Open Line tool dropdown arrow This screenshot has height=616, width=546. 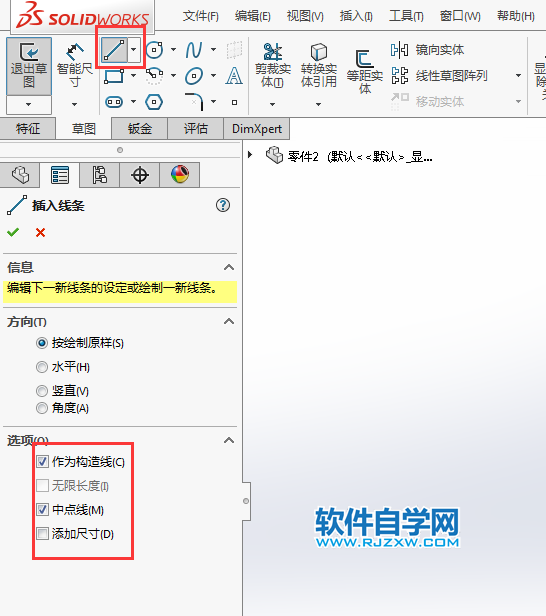pos(134,50)
